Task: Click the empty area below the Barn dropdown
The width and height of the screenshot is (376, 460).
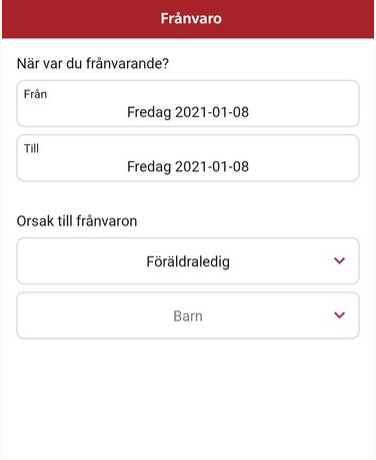Action: [188, 397]
